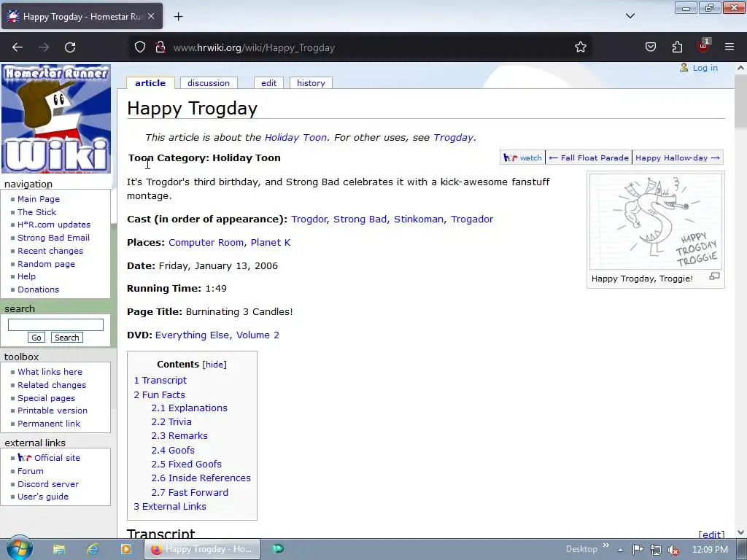Expand the Desktop toolbar chevron
Image resolution: width=747 pixels, height=560 pixels.
point(606,545)
